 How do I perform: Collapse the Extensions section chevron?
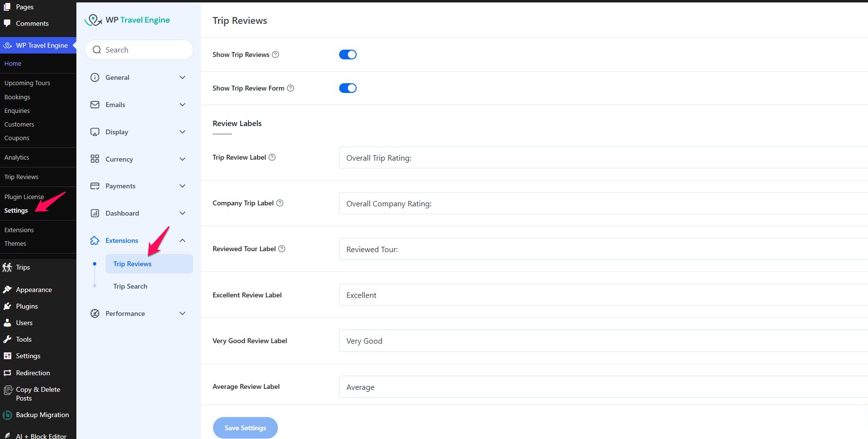click(x=182, y=240)
